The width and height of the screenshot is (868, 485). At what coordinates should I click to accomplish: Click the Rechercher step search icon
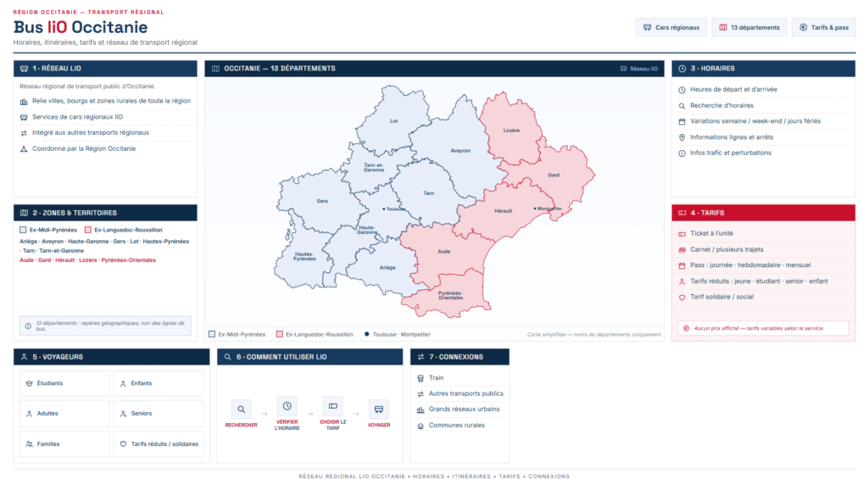coord(242,410)
